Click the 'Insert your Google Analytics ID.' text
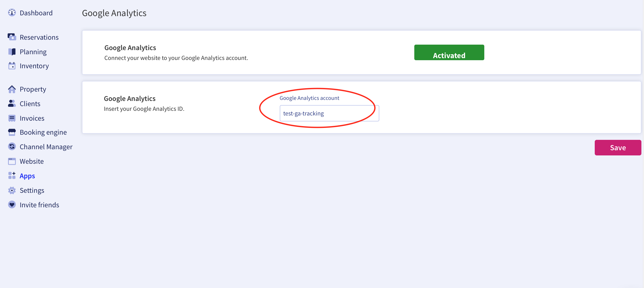This screenshot has width=644, height=288. coord(144,109)
